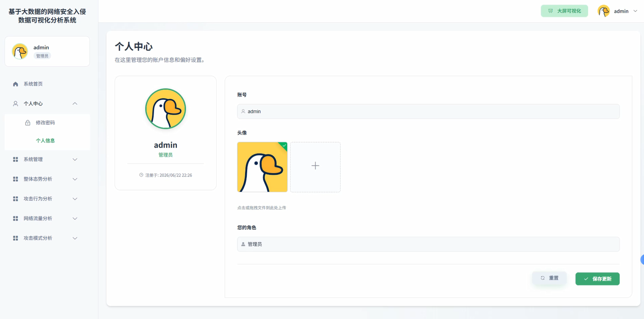
Task: Click the grid icon beside 网络流量分析
Action: pyautogui.click(x=16, y=219)
